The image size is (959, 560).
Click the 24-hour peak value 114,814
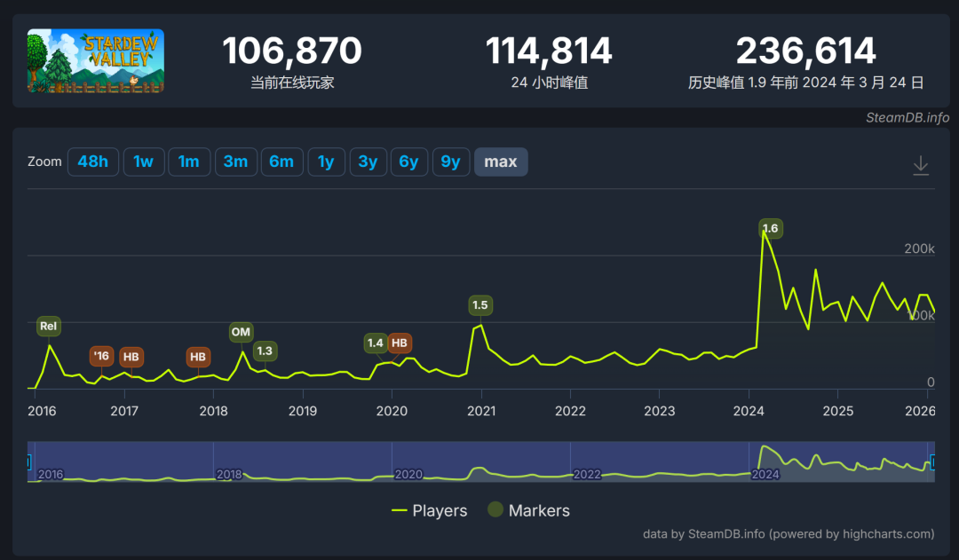point(549,50)
